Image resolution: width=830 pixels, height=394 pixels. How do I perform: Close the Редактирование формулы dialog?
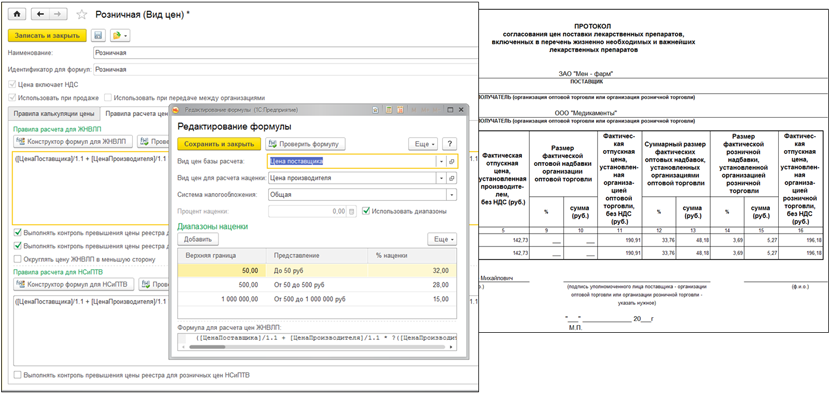pos(461,110)
